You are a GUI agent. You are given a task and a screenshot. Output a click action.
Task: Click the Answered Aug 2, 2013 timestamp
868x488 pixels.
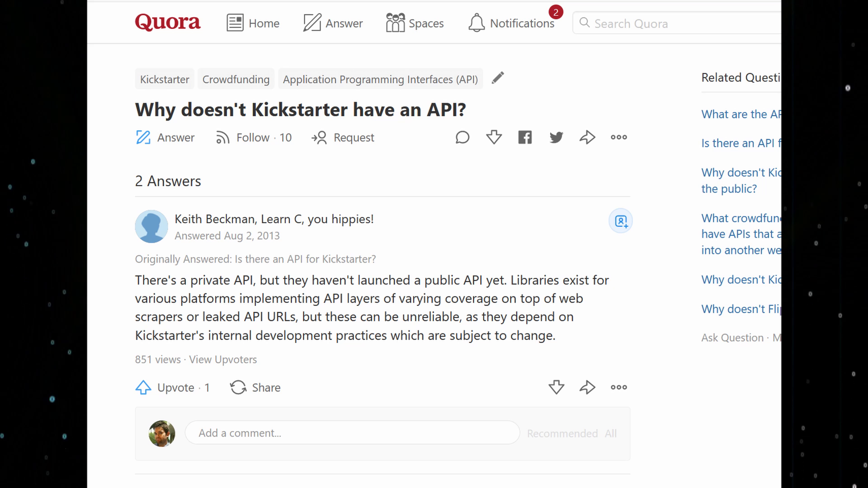point(227,236)
